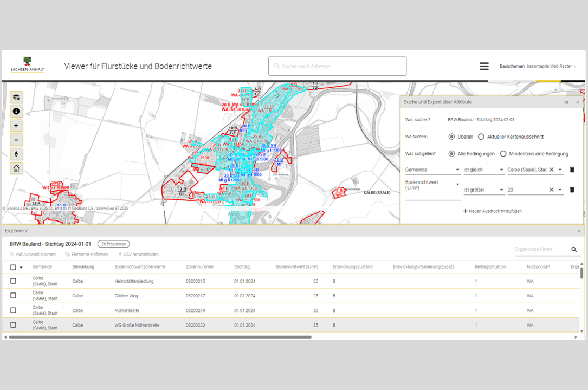588x390 pixels.
Task: Sort by Bodenrichtwert column header
Action: (296, 267)
